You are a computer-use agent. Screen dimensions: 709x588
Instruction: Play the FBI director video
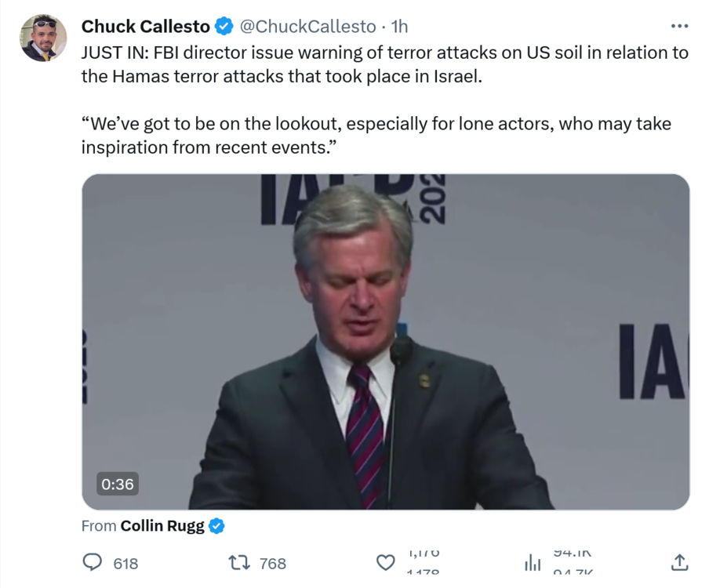(x=385, y=341)
